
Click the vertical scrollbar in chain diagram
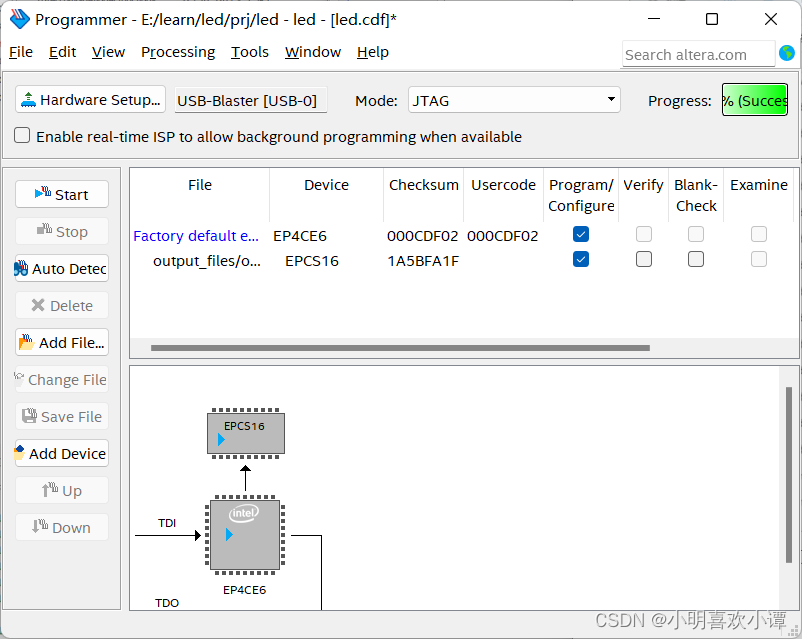pos(789,475)
